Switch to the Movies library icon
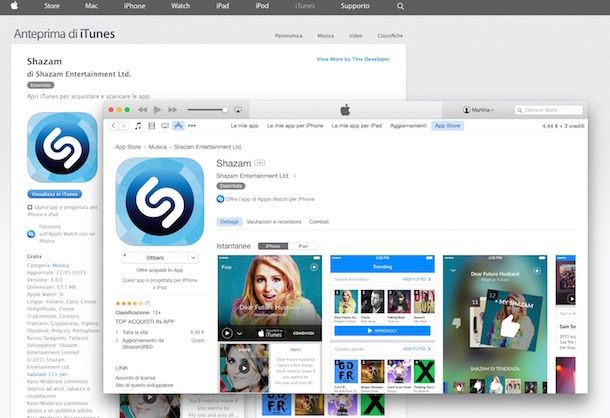Image resolution: width=610 pixels, height=418 pixels. tap(152, 126)
